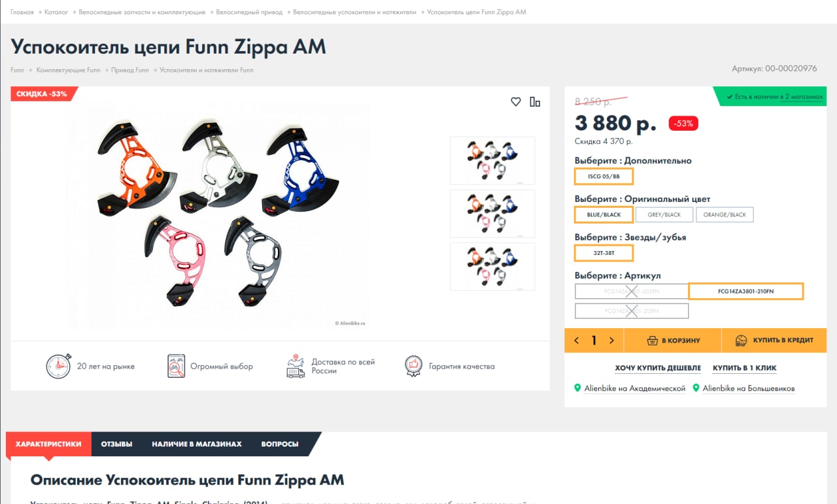837x504 pixels.
Task: Click the 3 880 р. price
Action: pos(615,122)
